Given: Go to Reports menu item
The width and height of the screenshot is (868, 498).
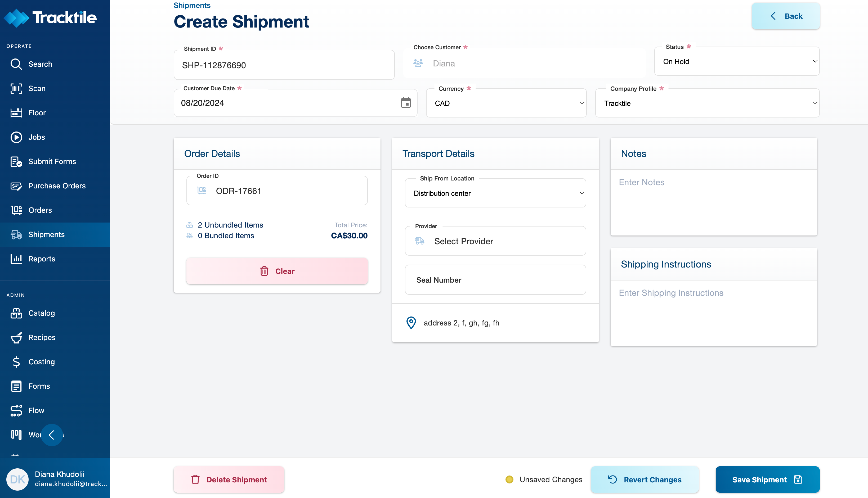Looking at the screenshot, I should (42, 259).
